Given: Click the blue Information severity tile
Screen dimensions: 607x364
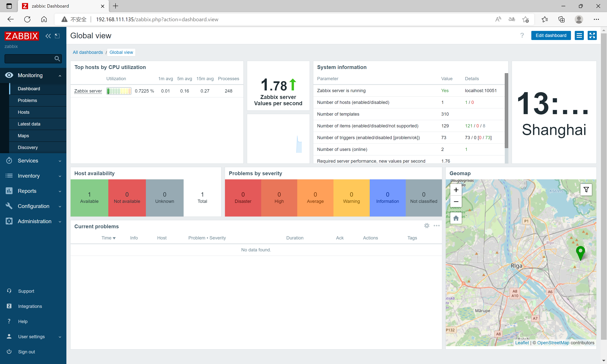Looking at the screenshot, I should [x=387, y=198].
